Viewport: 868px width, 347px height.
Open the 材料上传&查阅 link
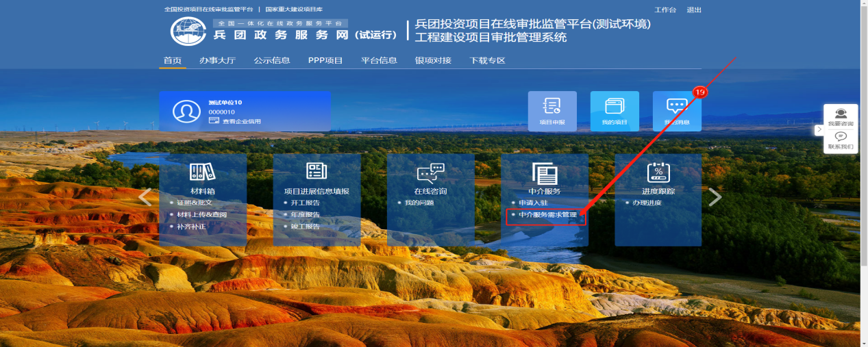point(201,215)
